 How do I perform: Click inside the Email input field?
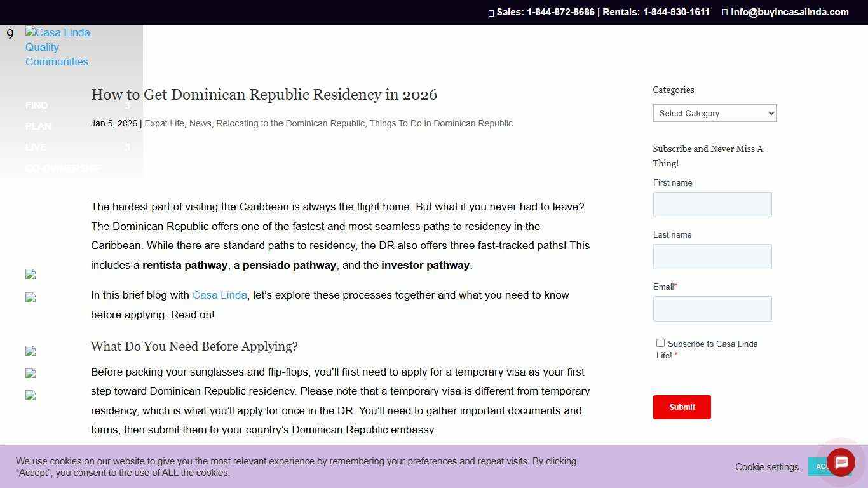point(712,309)
